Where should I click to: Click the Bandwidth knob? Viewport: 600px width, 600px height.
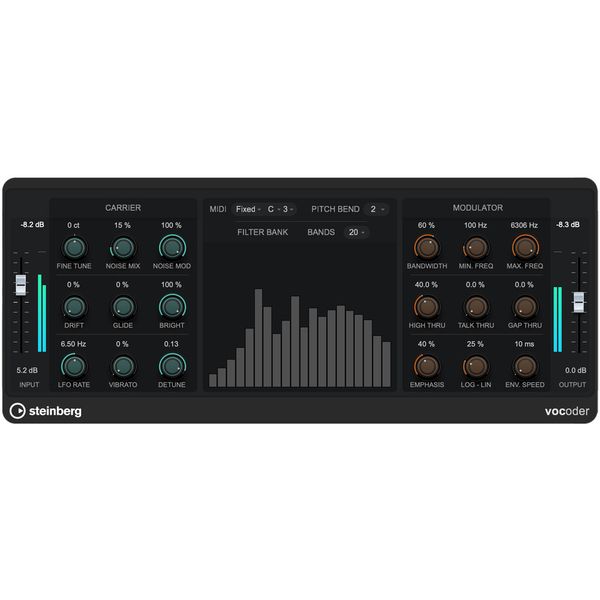click(x=427, y=248)
